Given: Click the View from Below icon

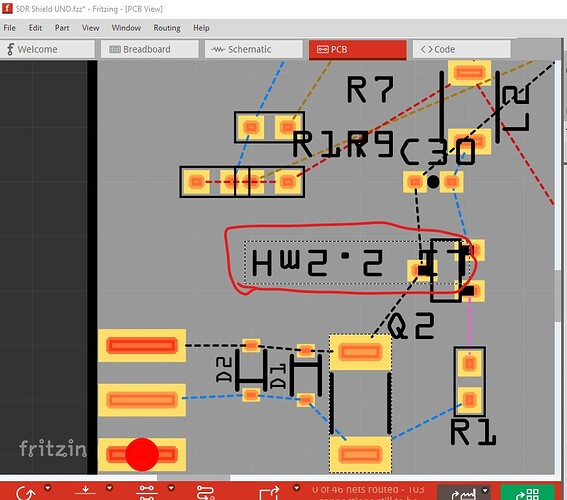Looking at the screenshot, I should pos(85,492).
